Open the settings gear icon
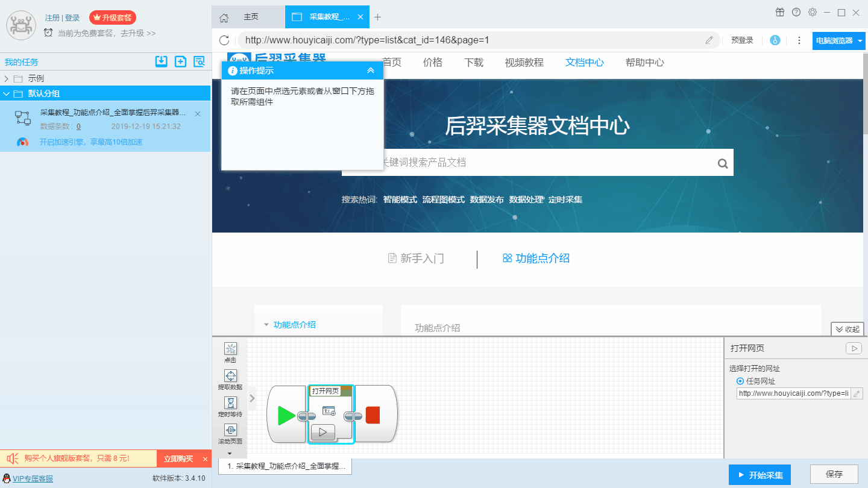The height and width of the screenshot is (488, 868). [813, 12]
